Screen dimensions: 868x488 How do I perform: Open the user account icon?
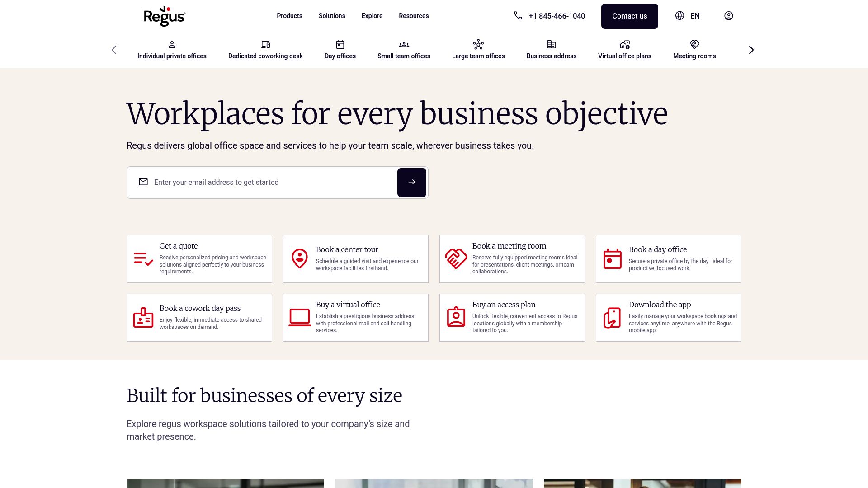728,16
